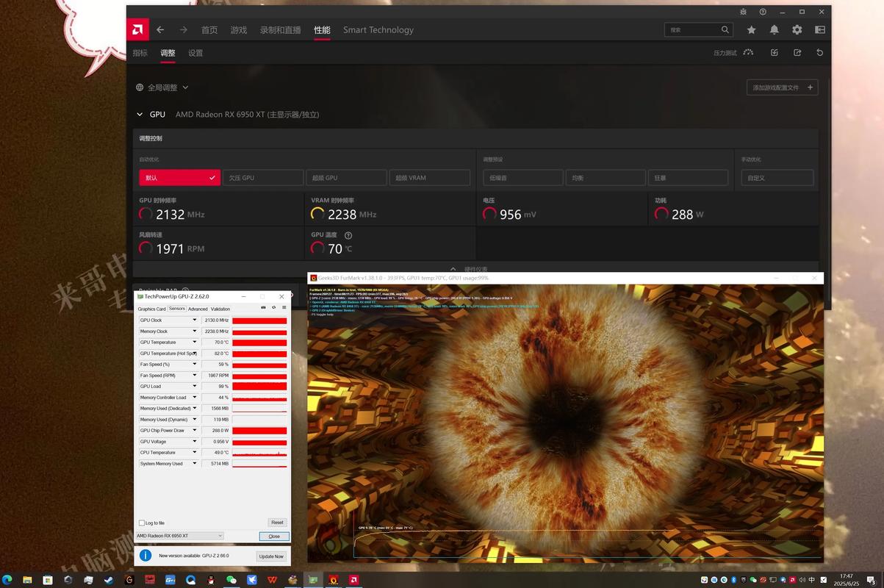Go back with the left arrow
The width and height of the screenshot is (884, 588).
pyautogui.click(x=160, y=29)
